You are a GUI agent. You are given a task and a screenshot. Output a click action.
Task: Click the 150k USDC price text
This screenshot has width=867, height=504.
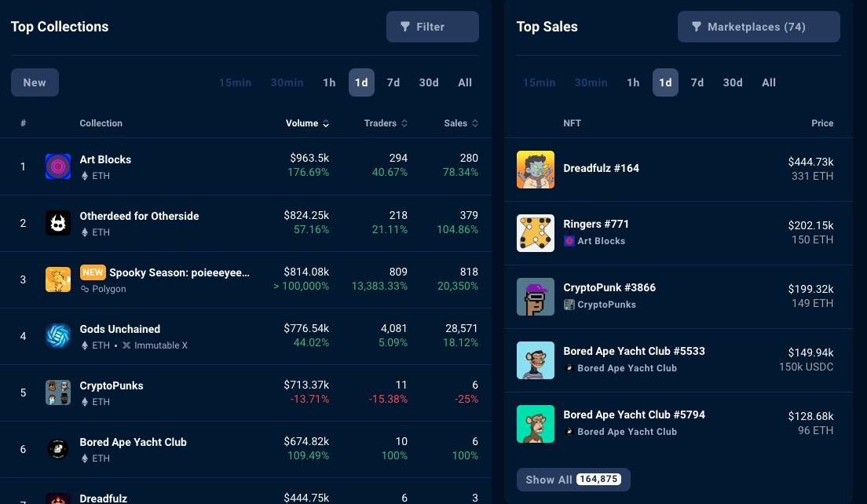tap(807, 367)
